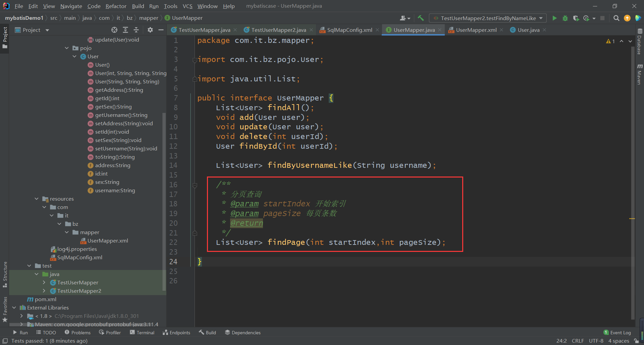Image resolution: width=644 pixels, height=345 pixels.
Task: Build project with hammer icon
Action: pos(421,18)
